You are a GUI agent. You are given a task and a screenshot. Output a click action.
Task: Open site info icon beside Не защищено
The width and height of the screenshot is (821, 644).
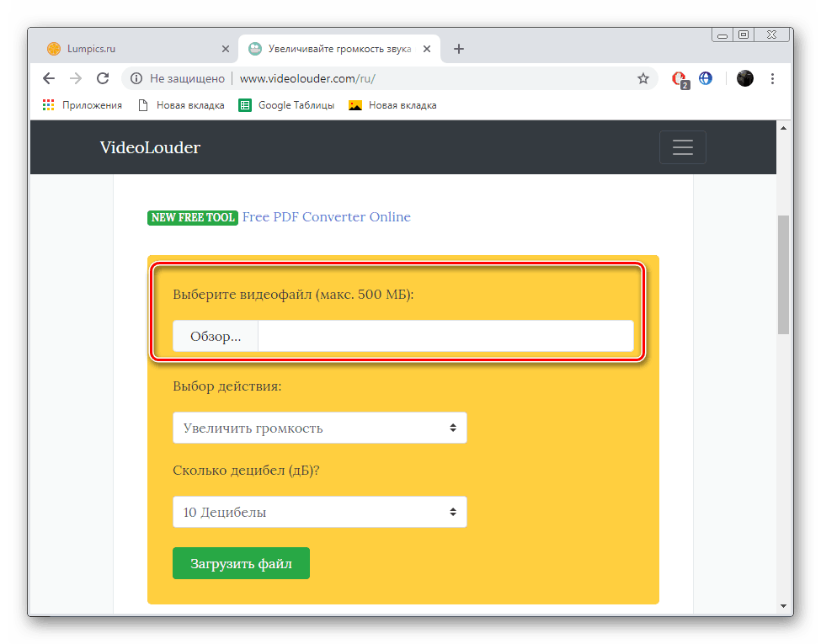click(x=136, y=78)
